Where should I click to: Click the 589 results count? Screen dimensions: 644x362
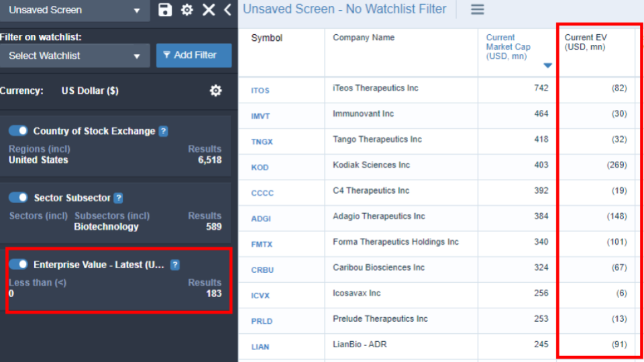click(x=213, y=227)
